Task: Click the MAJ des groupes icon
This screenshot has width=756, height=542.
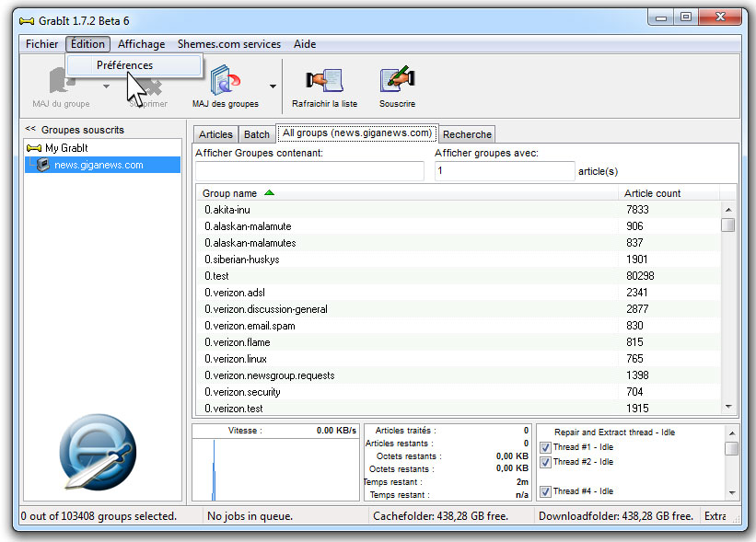Action: pos(226,79)
